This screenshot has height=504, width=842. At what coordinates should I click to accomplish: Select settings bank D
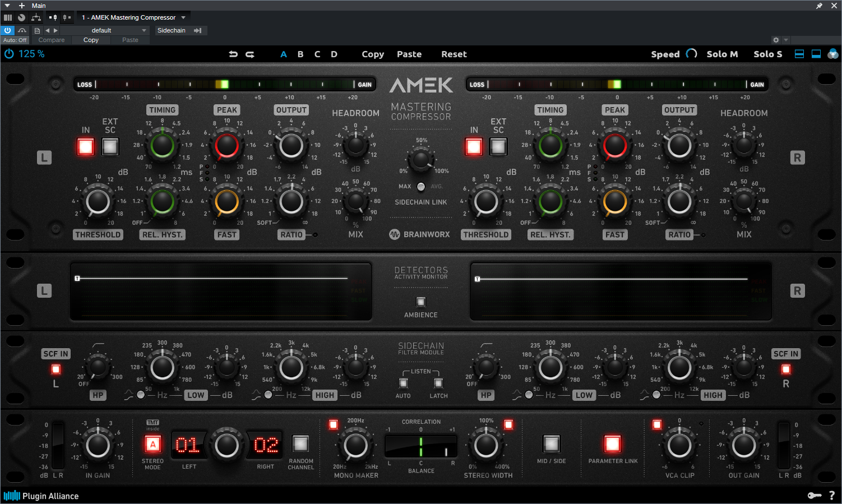click(x=334, y=54)
